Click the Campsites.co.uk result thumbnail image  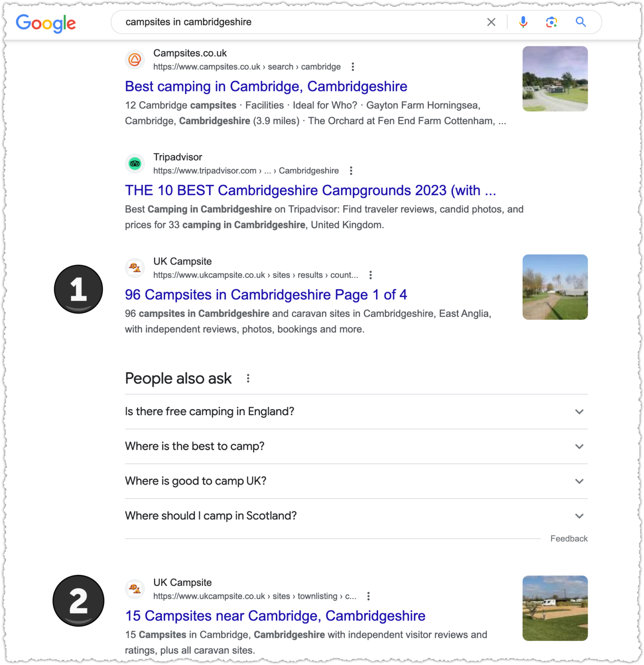555,79
